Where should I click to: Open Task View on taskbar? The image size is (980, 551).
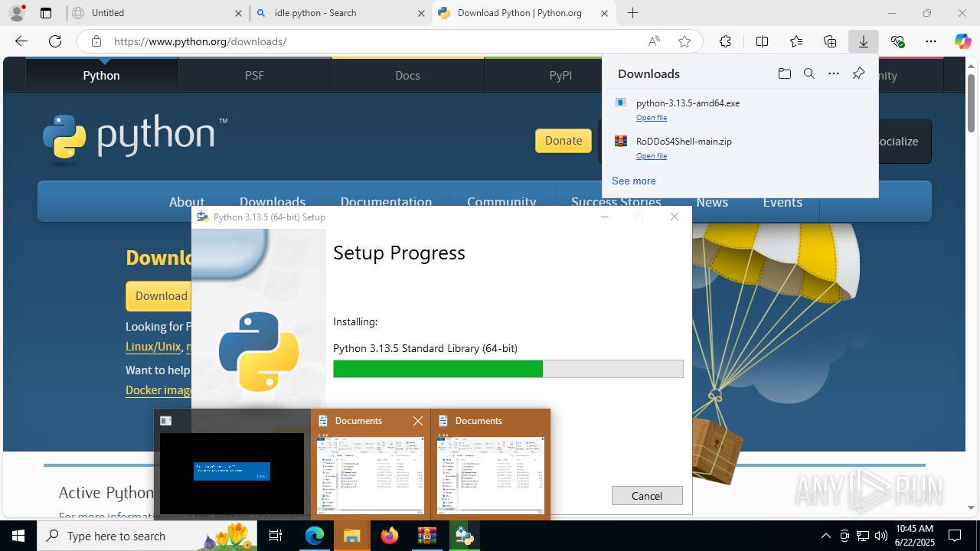coord(276,536)
